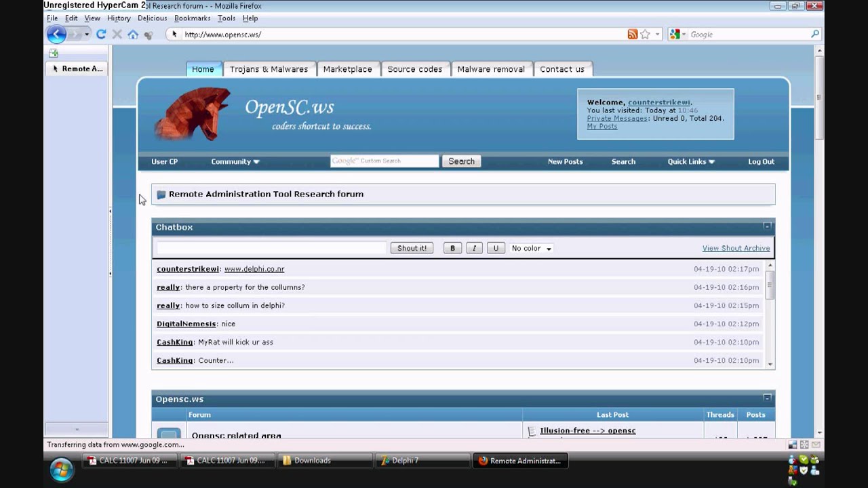Click the folder icon beside forum title
This screenshot has height=488, width=868.
(x=161, y=195)
